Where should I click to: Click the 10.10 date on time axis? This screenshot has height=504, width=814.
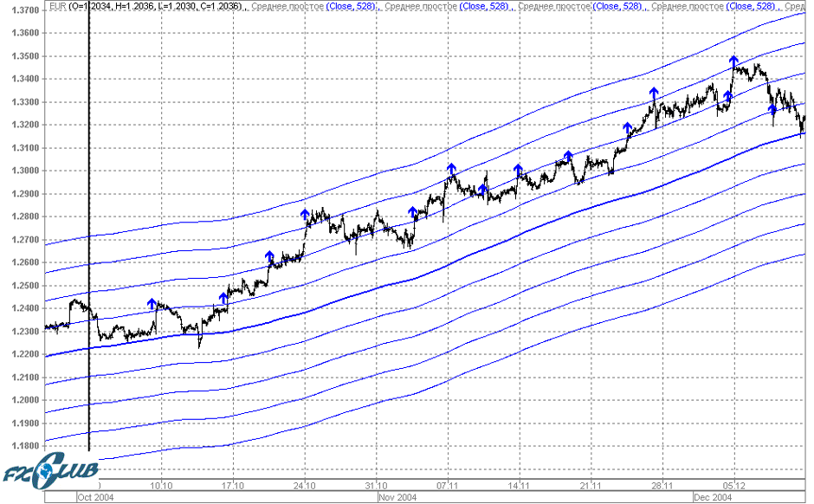point(161,486)
